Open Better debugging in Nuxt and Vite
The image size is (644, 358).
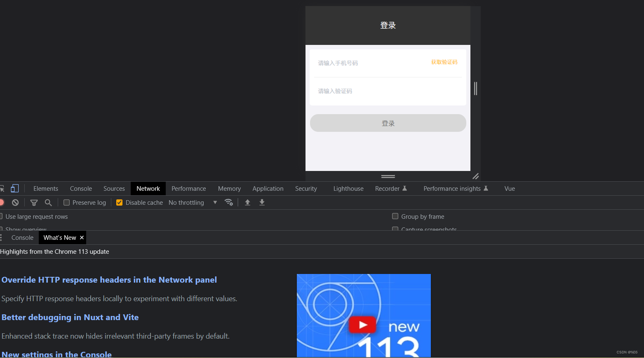point(70,317)
